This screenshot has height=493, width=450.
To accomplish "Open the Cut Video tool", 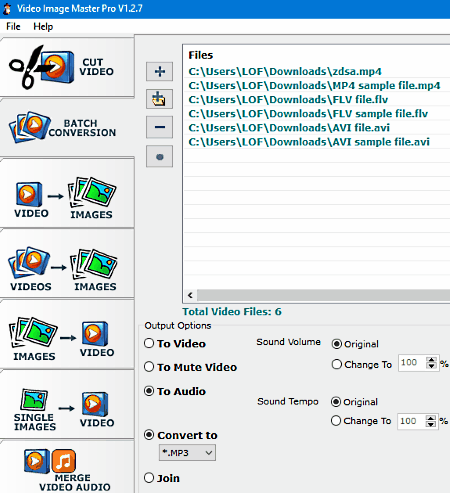I will click(67, 67).
